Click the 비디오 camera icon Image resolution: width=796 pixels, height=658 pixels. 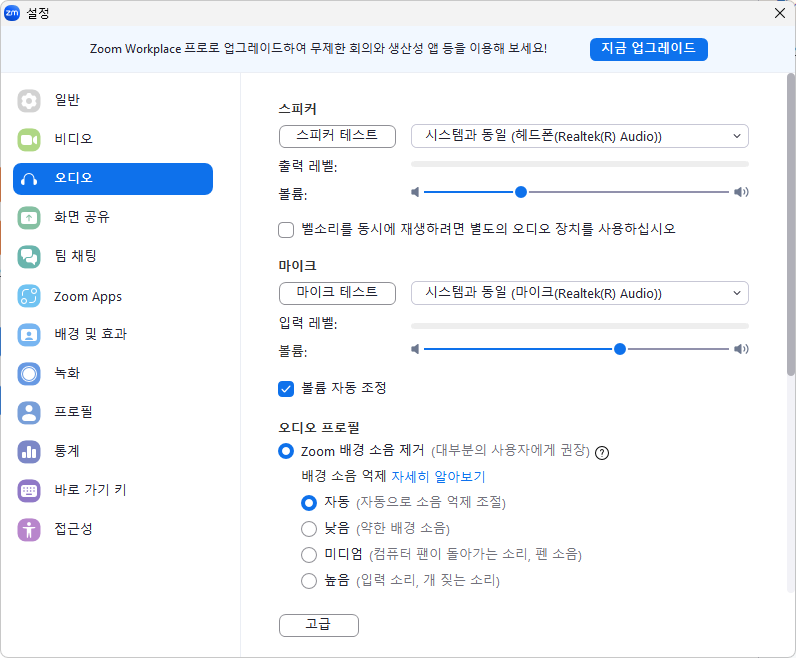coord(29,140)
